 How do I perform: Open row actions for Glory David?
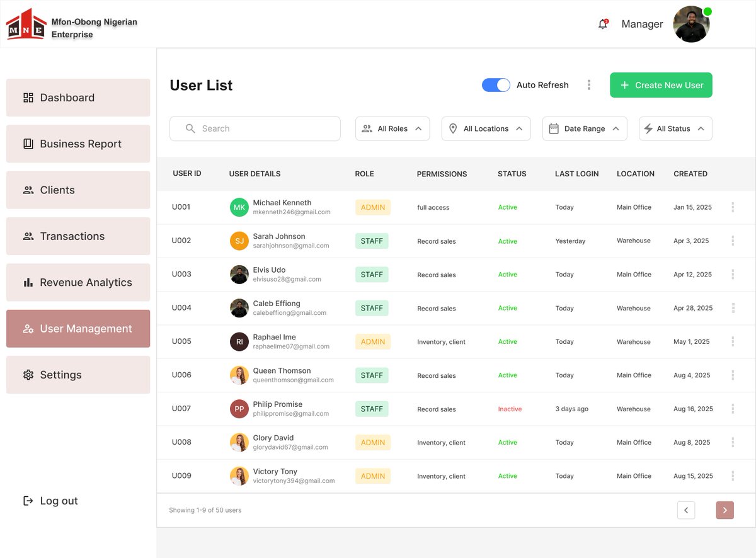click(733, 442)
